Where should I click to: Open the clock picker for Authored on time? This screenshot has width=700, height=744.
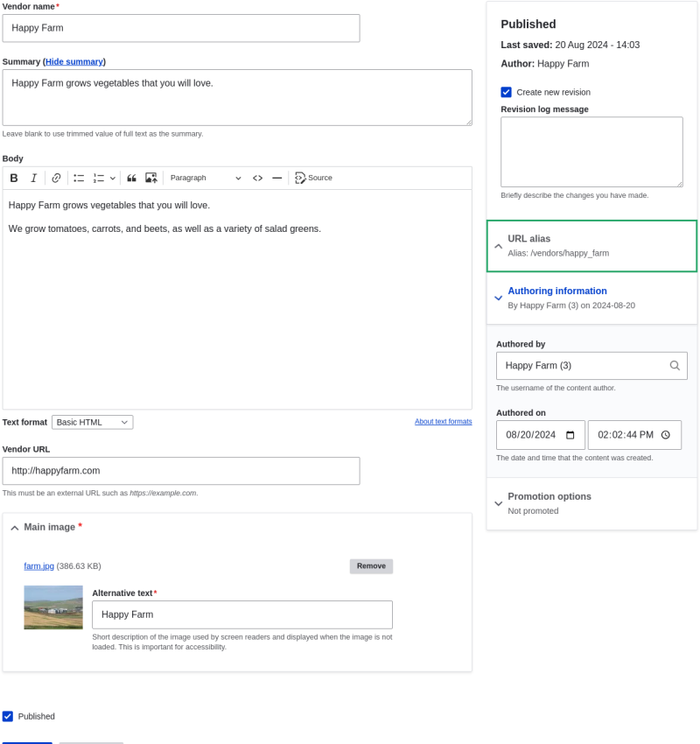[x=666, y=435]
